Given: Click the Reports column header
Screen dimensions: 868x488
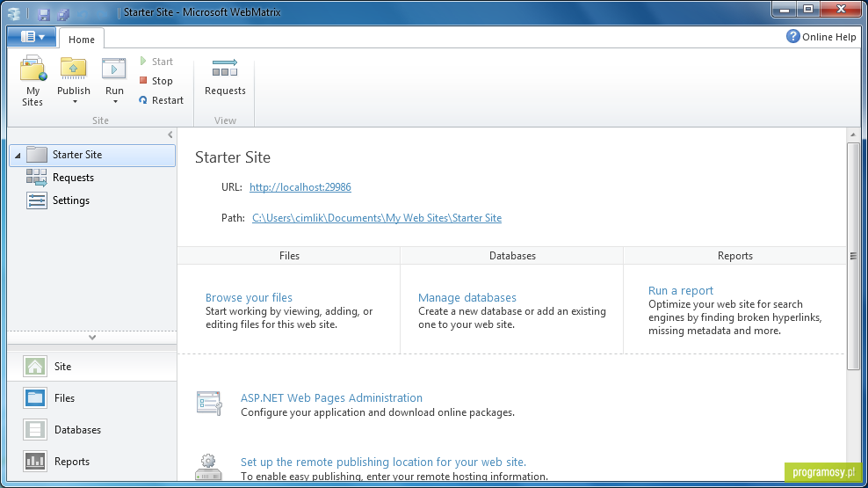Looking at the screenshot, I should click(734, 256).
